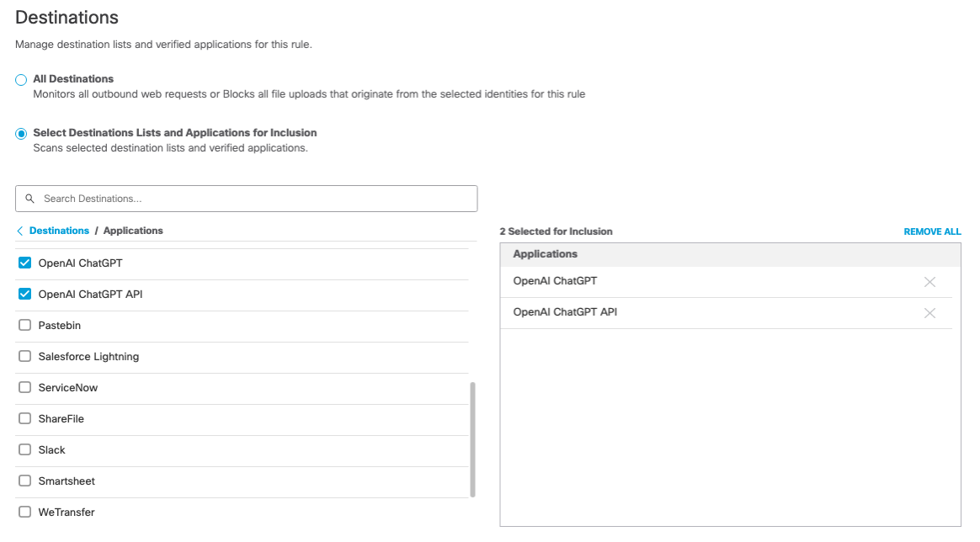Remove OpenAI ChatGPT using its X icon
Image resolution: width=980 pixels, height=542 pixels.
point(929,282)
